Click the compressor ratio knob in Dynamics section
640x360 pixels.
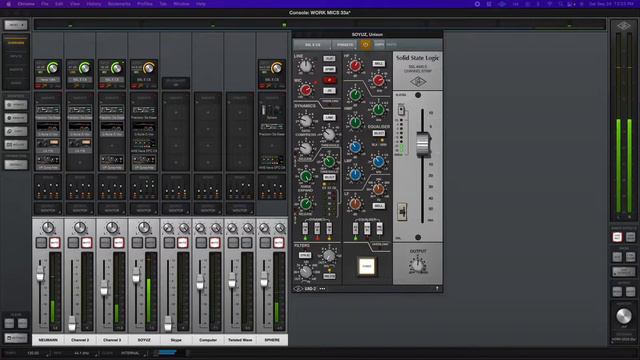click(305, 121)
